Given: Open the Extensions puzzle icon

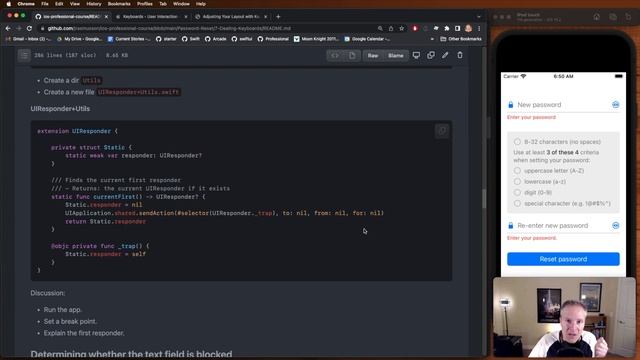Looking at the screenshot, I should pyautogui.click(x=447, y=28).
